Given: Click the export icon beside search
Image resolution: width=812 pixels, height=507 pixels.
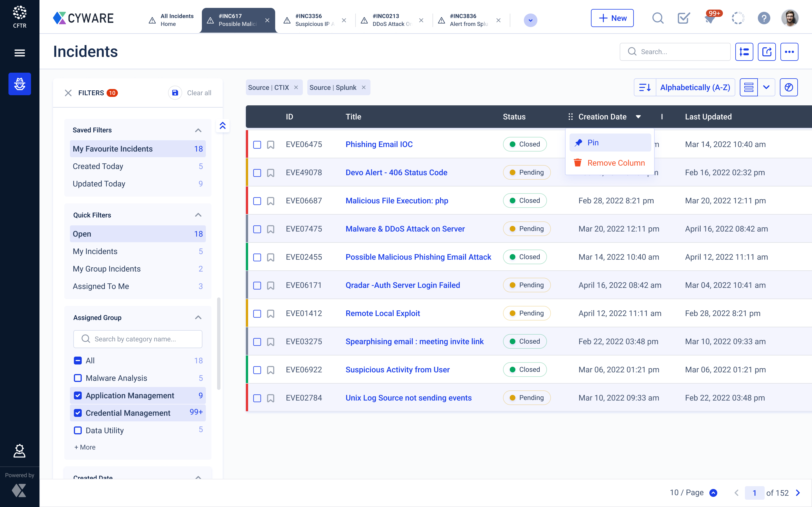Looking at the screenshot, I should (766, 52).
